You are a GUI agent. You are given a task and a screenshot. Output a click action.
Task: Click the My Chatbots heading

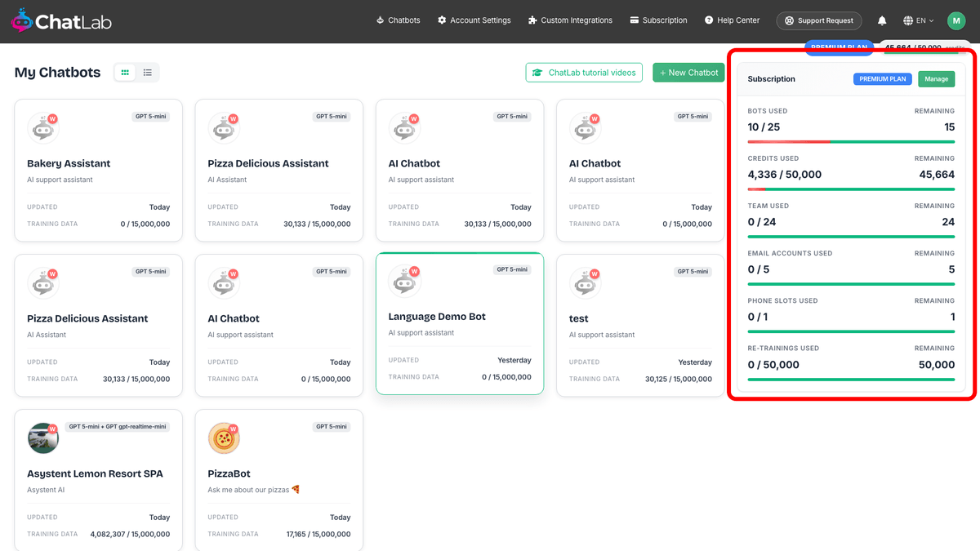click(57, 73)
